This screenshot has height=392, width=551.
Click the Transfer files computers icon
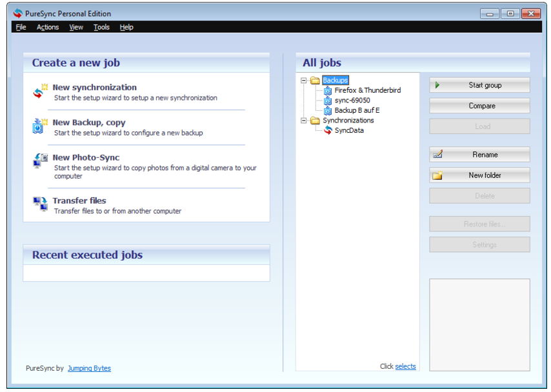[40, 204]
